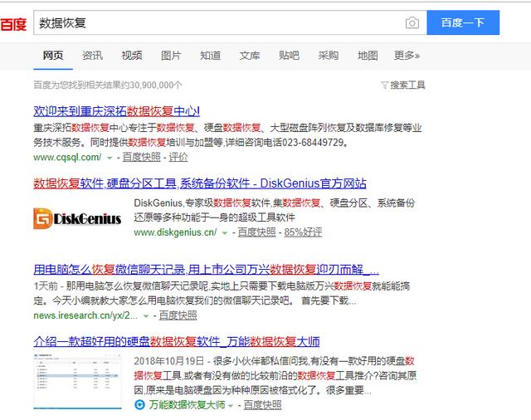Click the 搜索工具 filter icon
The width and height of the screenshot is (531, 420).
(x=384, y=85)
